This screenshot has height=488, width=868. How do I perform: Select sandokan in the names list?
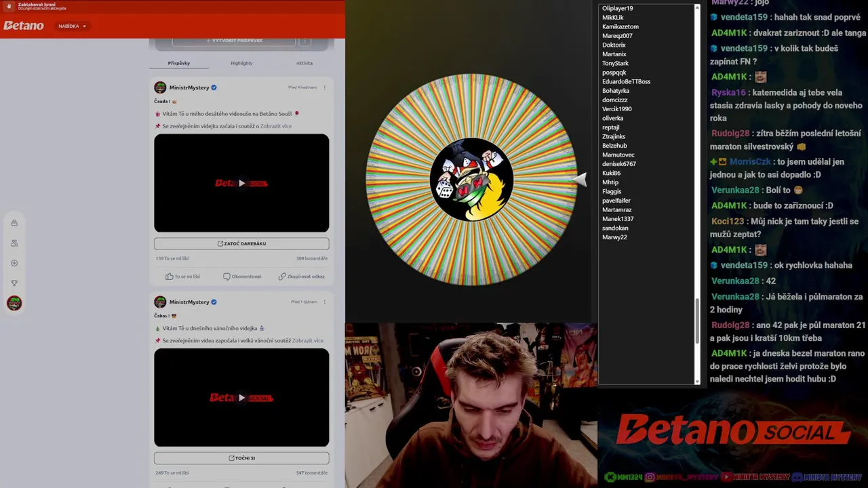(x=615, y=228)
